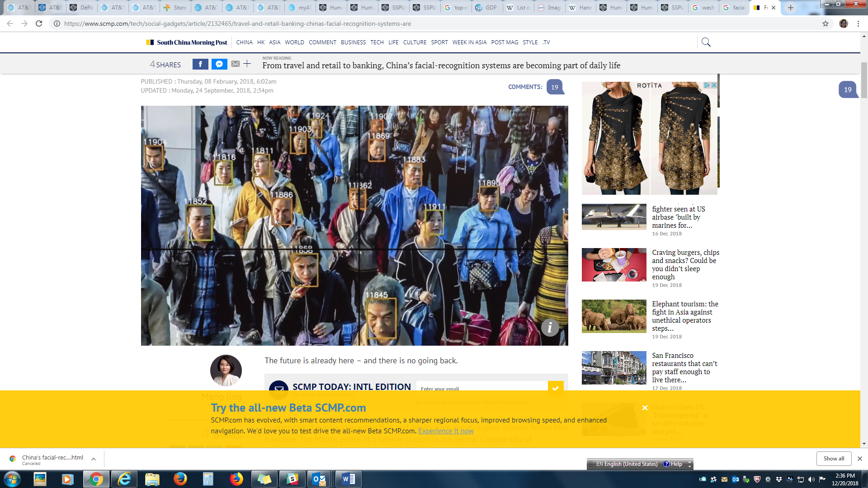Share article via Messenger icon
Viewport: 868px width, 488px height.
(219, 64)
